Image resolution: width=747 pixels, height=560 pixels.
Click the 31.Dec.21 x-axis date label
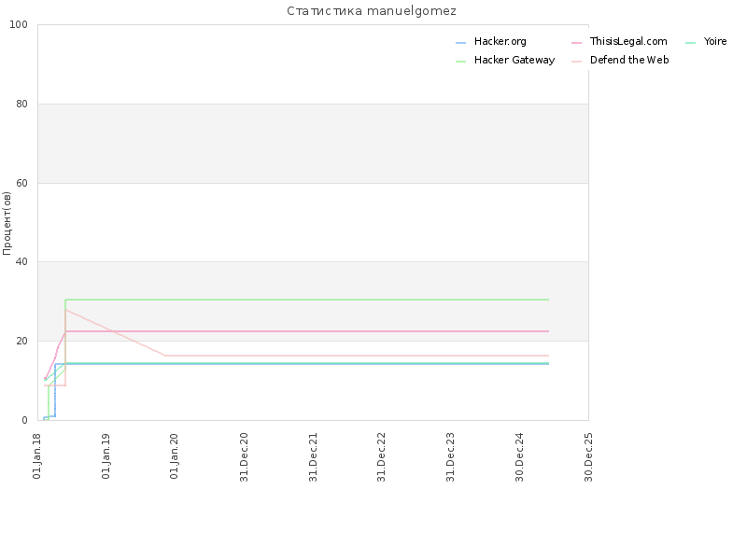click(313, 456)
